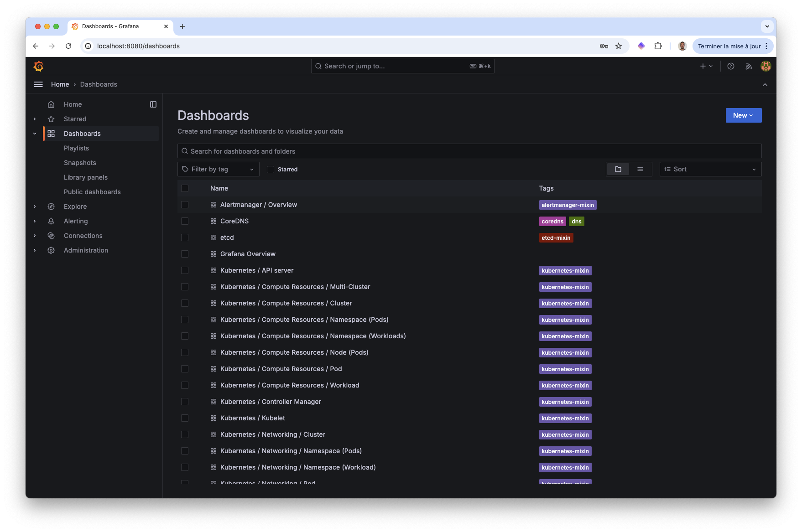Open the Filter by tag dropdown
Screen dimensions: 802x532
218,169
